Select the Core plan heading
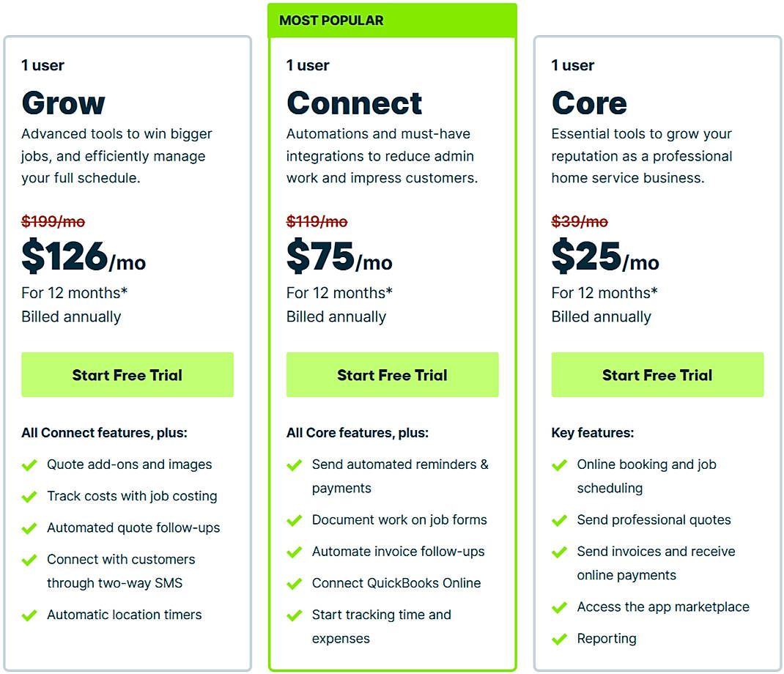The image size is (784, 674). (x=589, y=103)
